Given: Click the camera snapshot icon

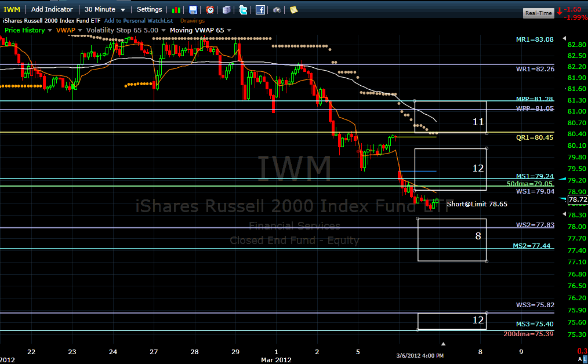Looking at the screenshot, I should (x=277, y=10).
